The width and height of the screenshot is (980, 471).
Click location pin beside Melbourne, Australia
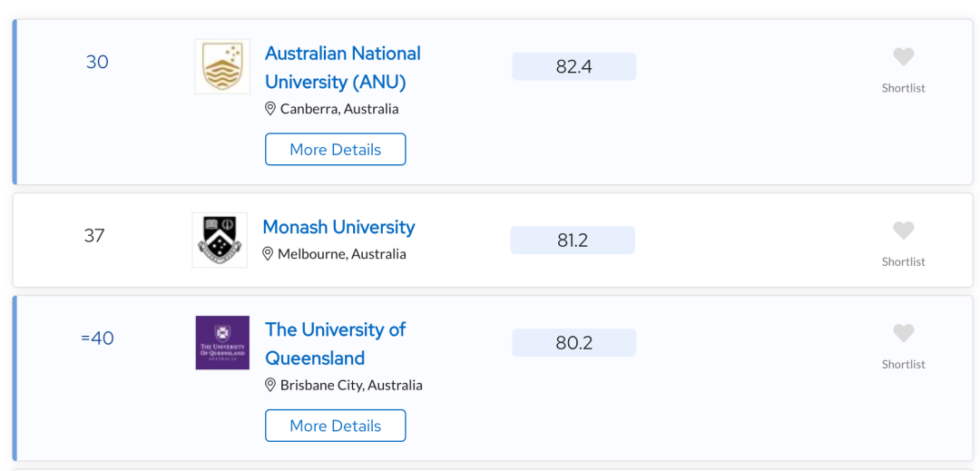[x=268, y=253]
